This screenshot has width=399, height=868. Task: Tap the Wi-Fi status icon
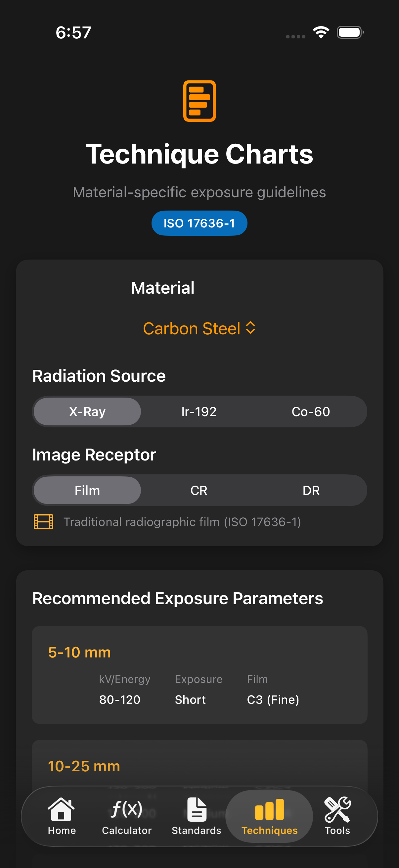click(321, 32)
